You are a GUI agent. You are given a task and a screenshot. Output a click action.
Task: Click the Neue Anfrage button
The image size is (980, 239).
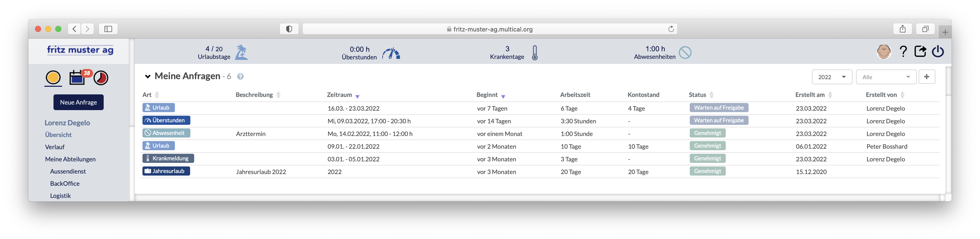click(x=78, y=103)
